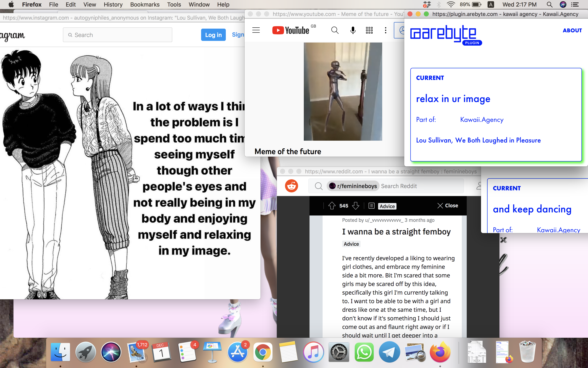Click Instagram Search field
Screen dimensions: 588x368
tap(118, 35)
